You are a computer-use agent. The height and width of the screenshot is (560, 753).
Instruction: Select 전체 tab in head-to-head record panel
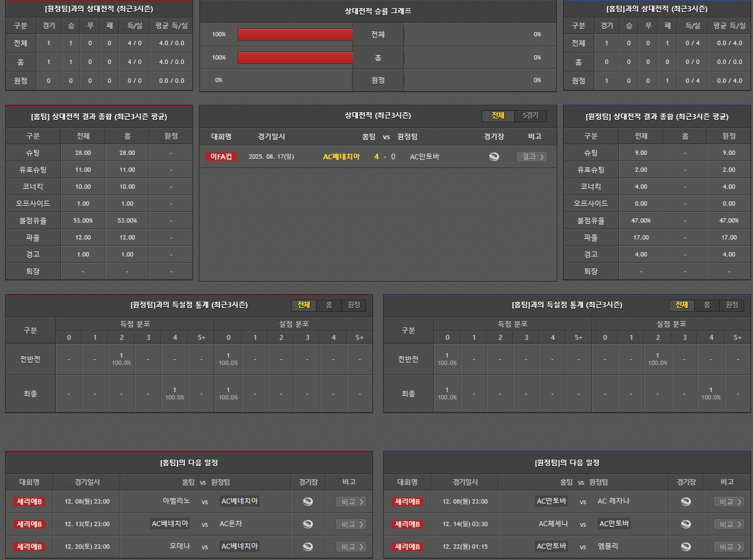pyautogui.click(x=498, y=116)
